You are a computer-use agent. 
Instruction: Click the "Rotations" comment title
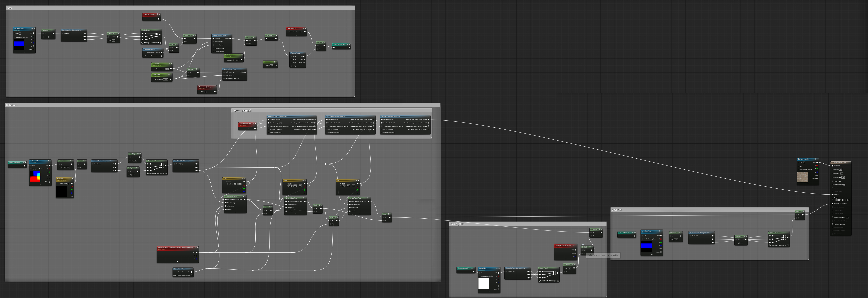point(11,105)
